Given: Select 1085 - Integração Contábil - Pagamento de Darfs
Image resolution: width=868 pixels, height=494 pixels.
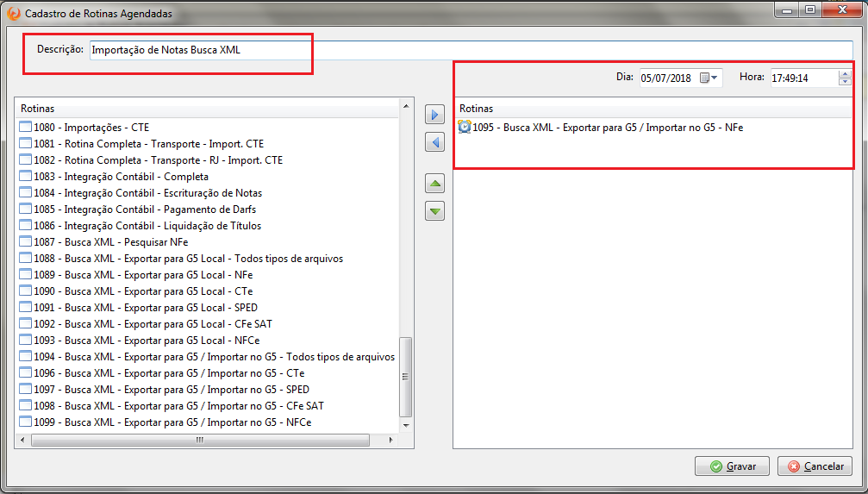Looking at the screenshot, I should tap(145, 209).
